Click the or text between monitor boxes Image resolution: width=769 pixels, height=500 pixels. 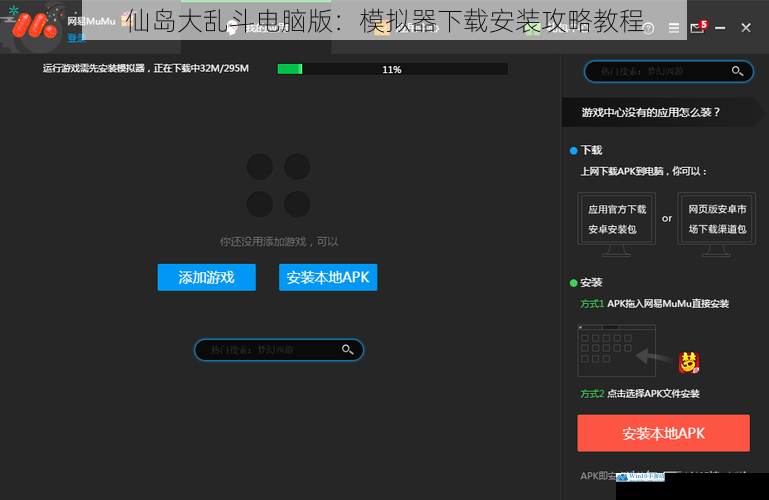[666, 219]
